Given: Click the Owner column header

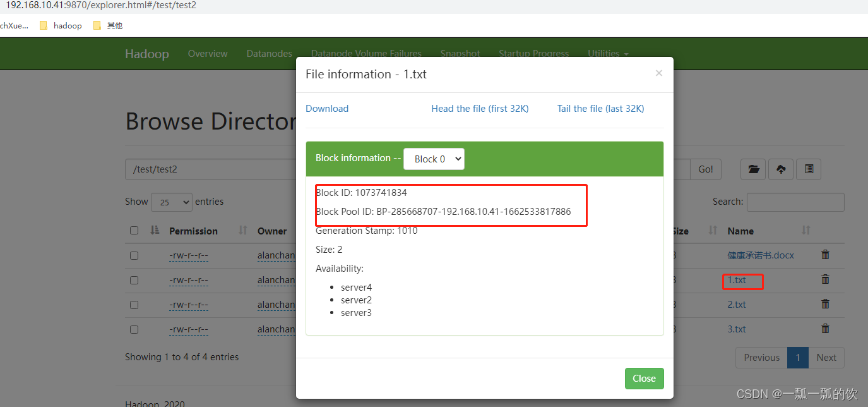Looking at the screenshot, I should tap(272, 231).
